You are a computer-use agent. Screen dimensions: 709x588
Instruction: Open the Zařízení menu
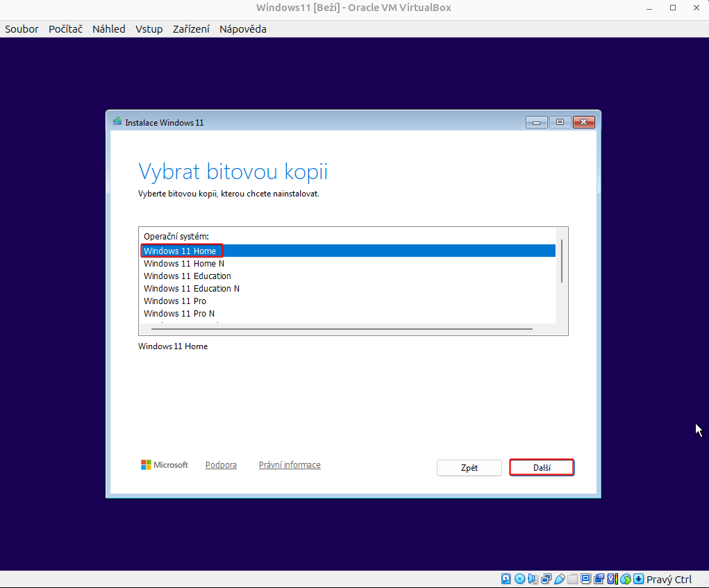(191, 29)
